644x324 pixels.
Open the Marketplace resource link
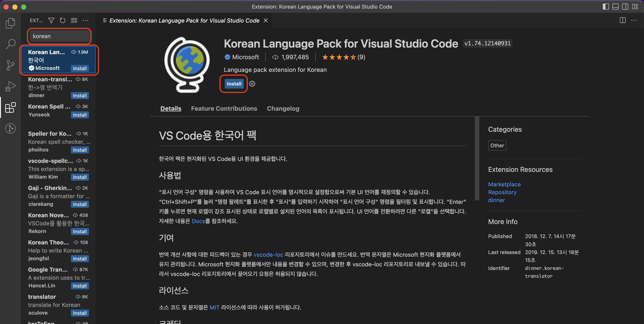504,184
